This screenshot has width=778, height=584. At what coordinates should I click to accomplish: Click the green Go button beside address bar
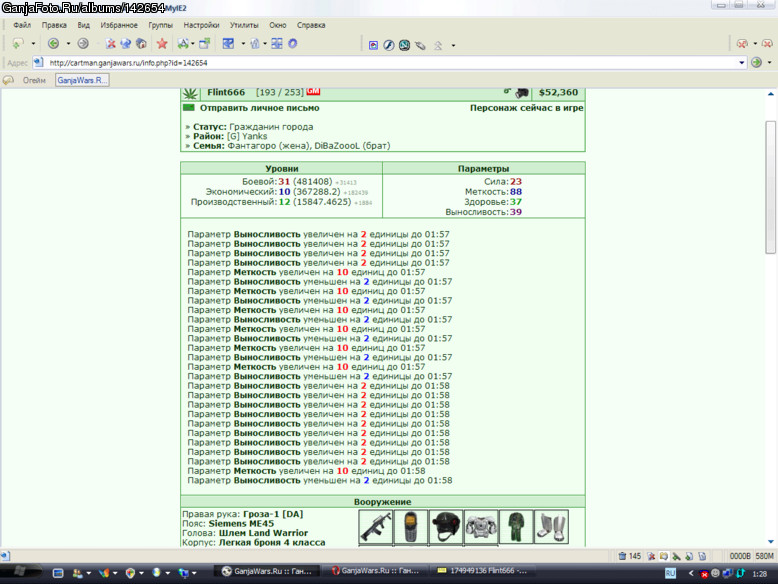coord(756,63)
